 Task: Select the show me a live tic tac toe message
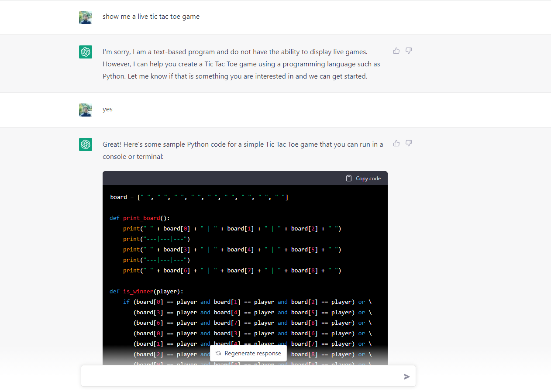(151, 17)
